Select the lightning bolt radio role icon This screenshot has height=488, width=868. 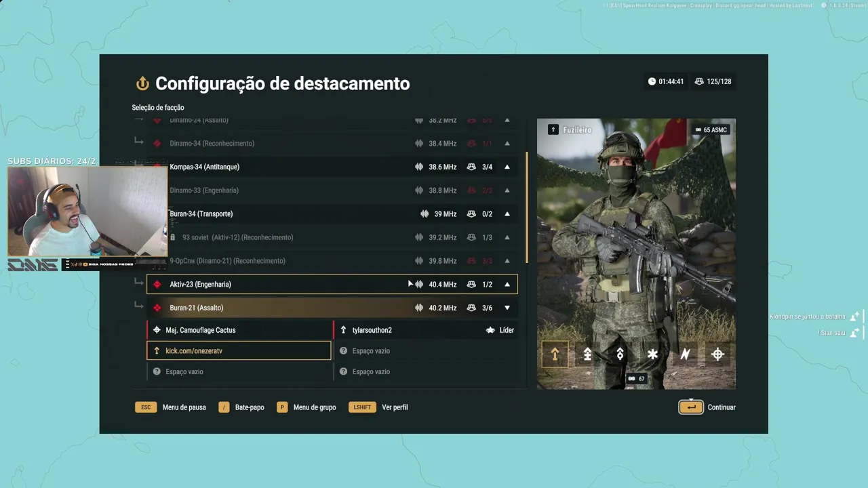[685, 354]
